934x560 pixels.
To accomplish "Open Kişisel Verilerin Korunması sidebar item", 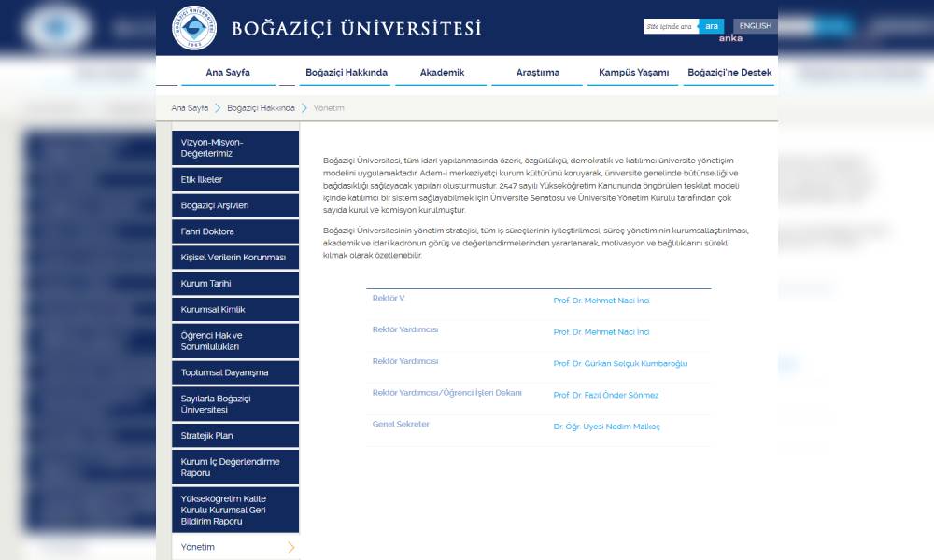I will pyautogui.click(x=235, y=258).
